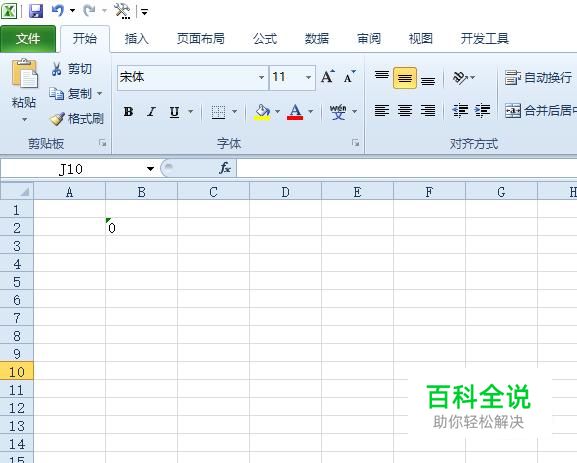
Task: Open fill color dropdown arrow
Action: (277, 112)
